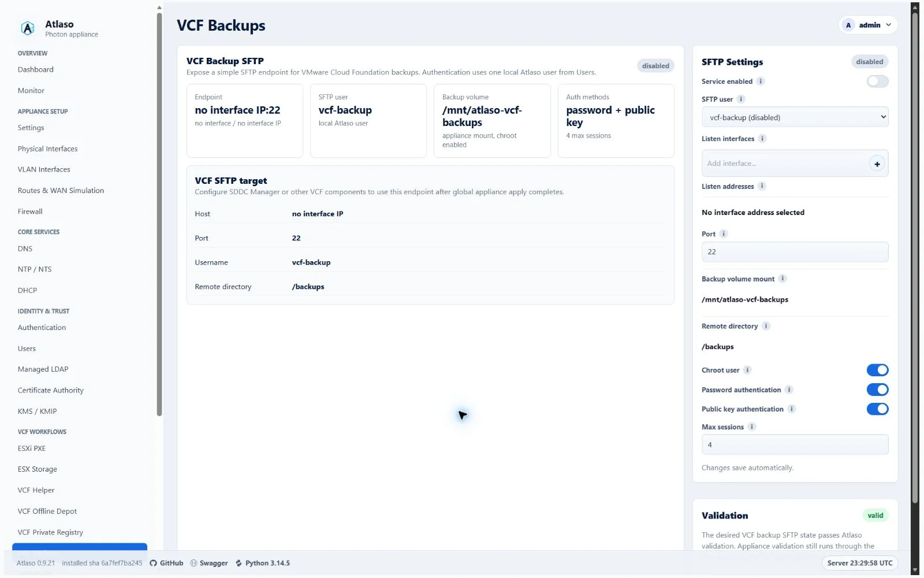The image size is (924, 578).
Task: Click disabled badge in SFTP Settings
Action: [869, 62]
